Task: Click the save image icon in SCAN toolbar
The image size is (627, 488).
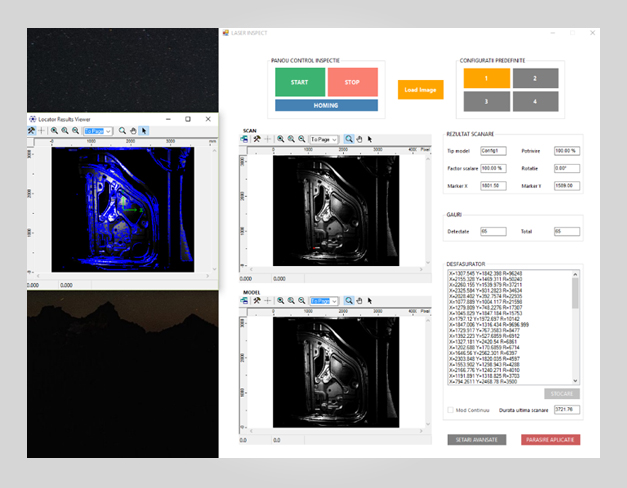Action: 245,140
